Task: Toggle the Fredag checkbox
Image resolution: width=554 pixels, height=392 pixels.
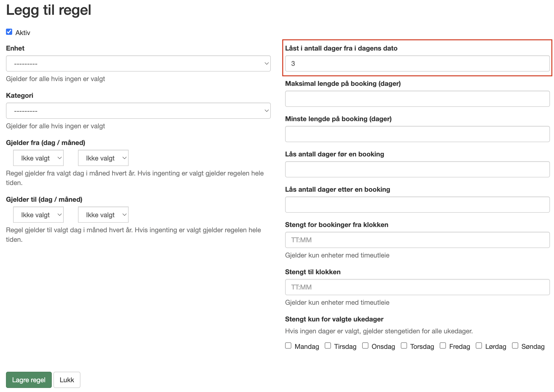Action: [443, 346]
